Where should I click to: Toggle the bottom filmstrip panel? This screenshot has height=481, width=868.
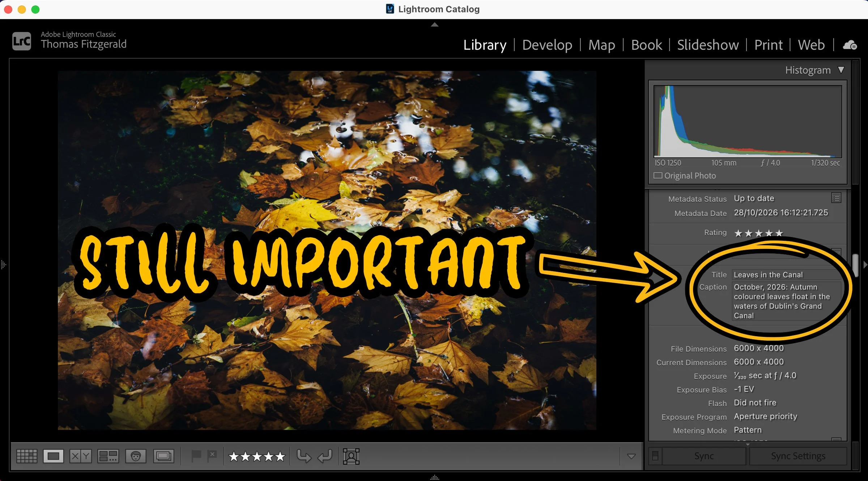click(434, 477)
